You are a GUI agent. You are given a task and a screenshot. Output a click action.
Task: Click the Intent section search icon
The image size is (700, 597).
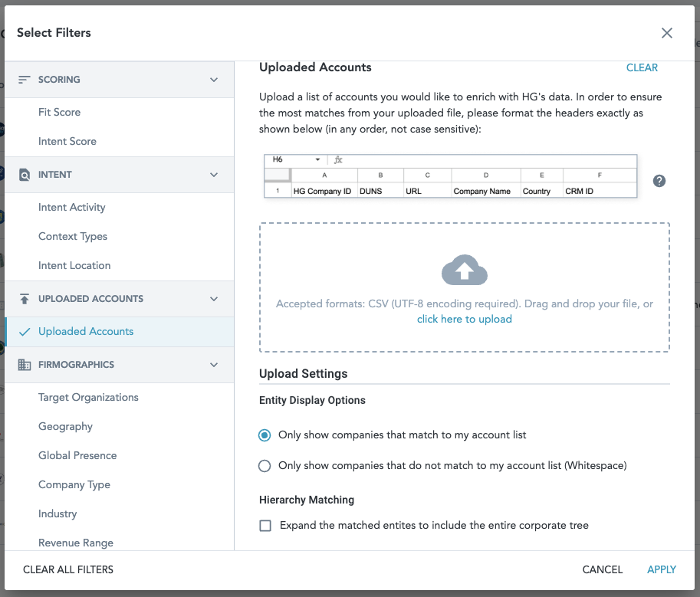(x=25, y=175)
